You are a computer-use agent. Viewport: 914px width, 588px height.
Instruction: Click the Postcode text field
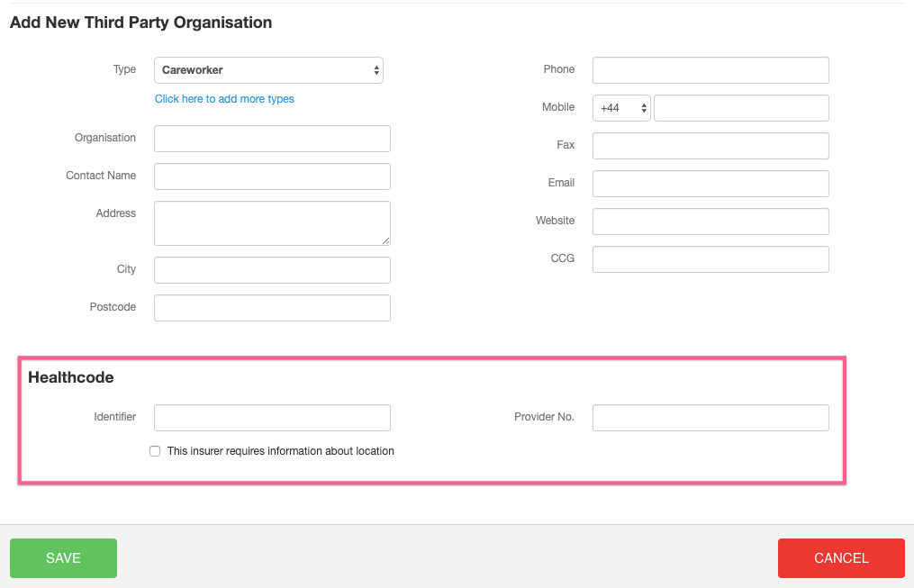pos(272,308)
